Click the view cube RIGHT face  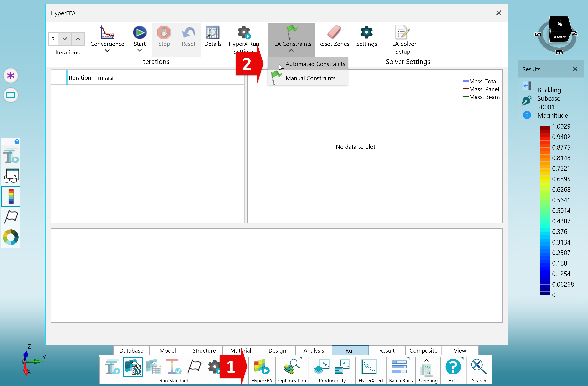tap(560, 37)
